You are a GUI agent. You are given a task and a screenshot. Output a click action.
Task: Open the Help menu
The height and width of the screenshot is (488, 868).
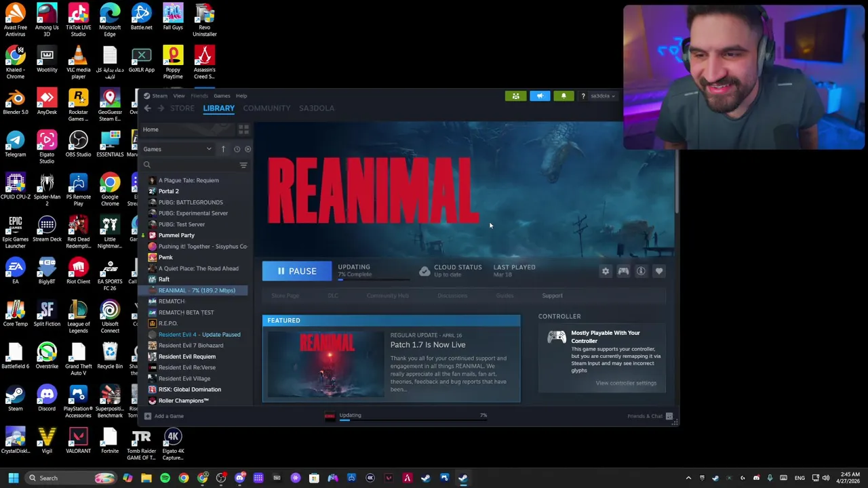[x=241, y=96]
